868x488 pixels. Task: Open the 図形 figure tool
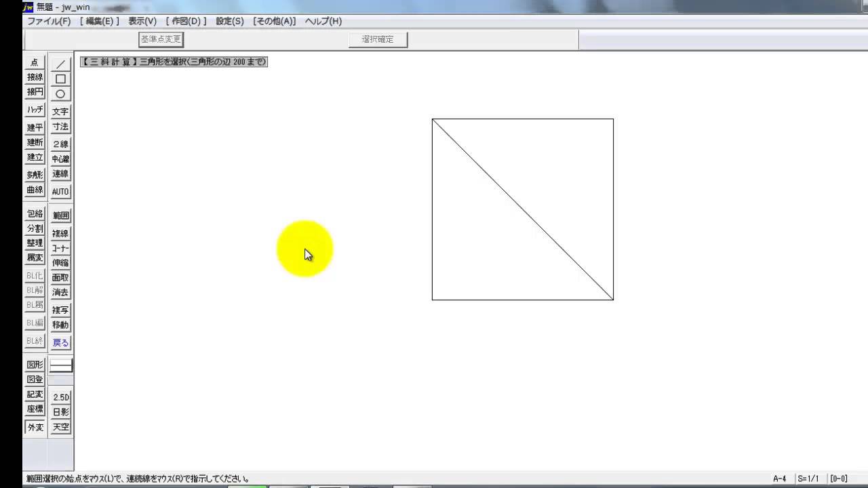[35, 365]
